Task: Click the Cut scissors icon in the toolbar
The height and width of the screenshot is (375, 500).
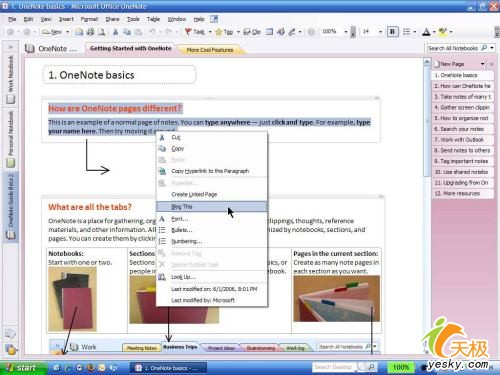Action: click(x=115, y=32)
